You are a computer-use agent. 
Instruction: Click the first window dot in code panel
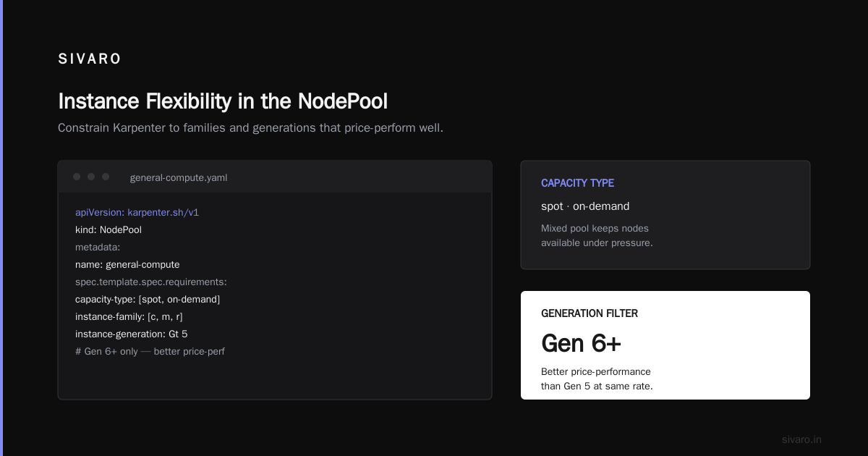coord(77,177)
